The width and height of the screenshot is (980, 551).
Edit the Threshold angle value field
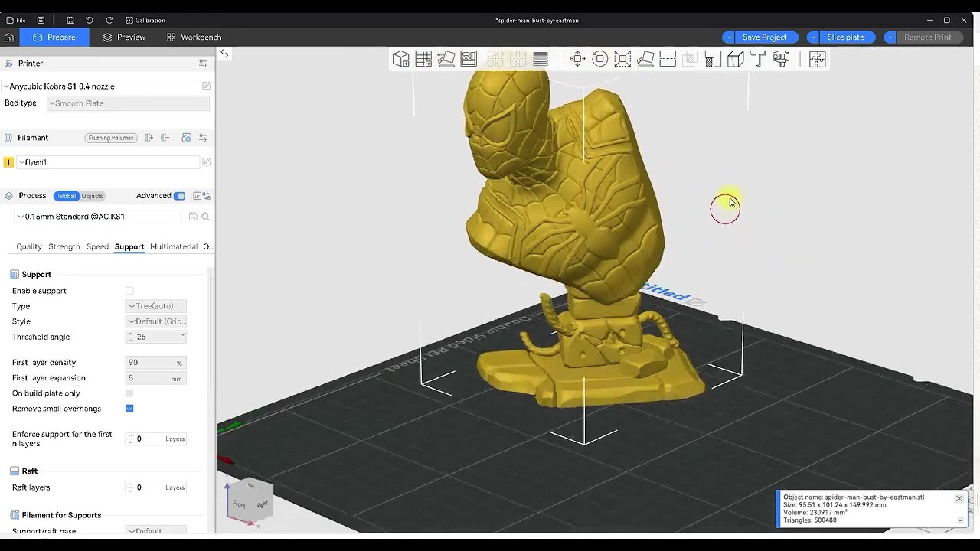(156, 337)
